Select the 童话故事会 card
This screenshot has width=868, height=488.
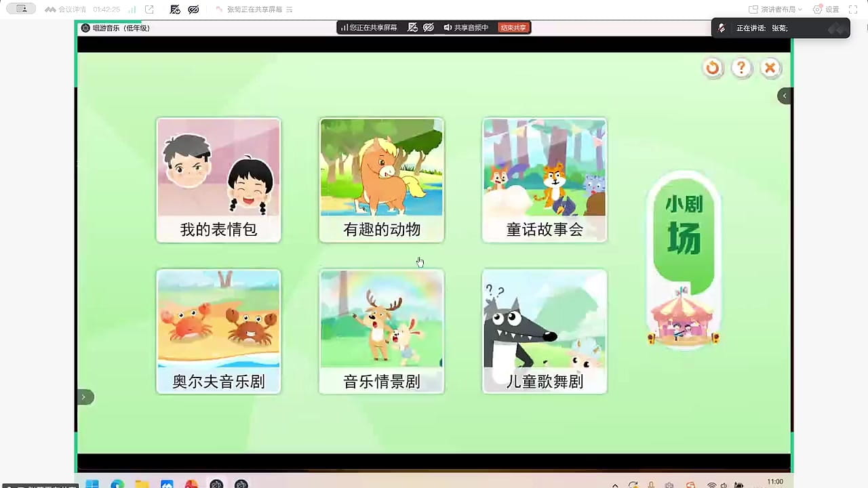pos(545,180)
